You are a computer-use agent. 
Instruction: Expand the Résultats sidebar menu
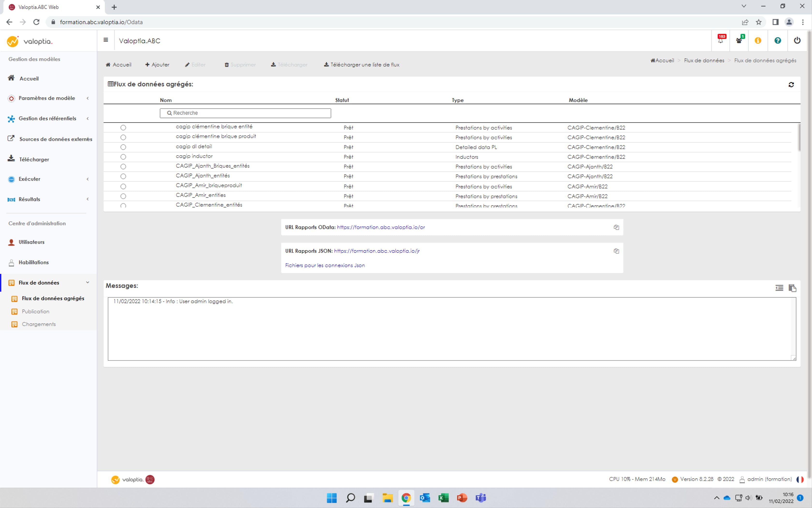(x=48, y=199)
